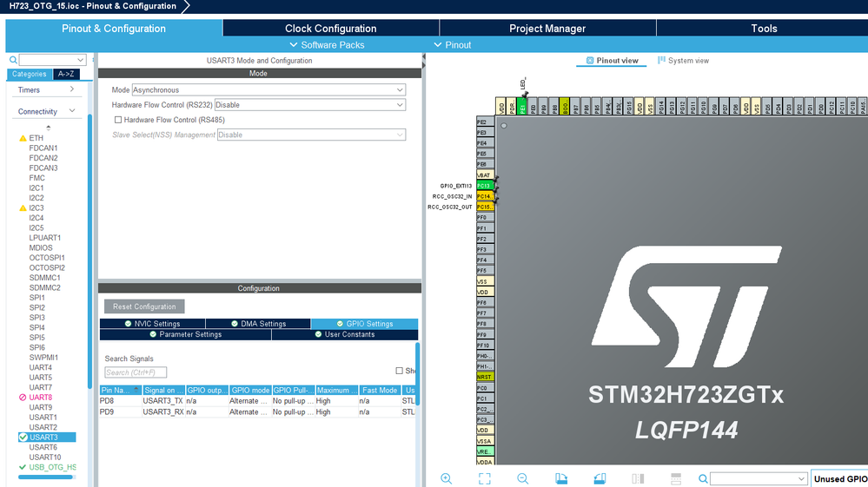This screenshot has height=487, width=868.
Task: Zoom in on the pinout view
Action: [447, 478]
